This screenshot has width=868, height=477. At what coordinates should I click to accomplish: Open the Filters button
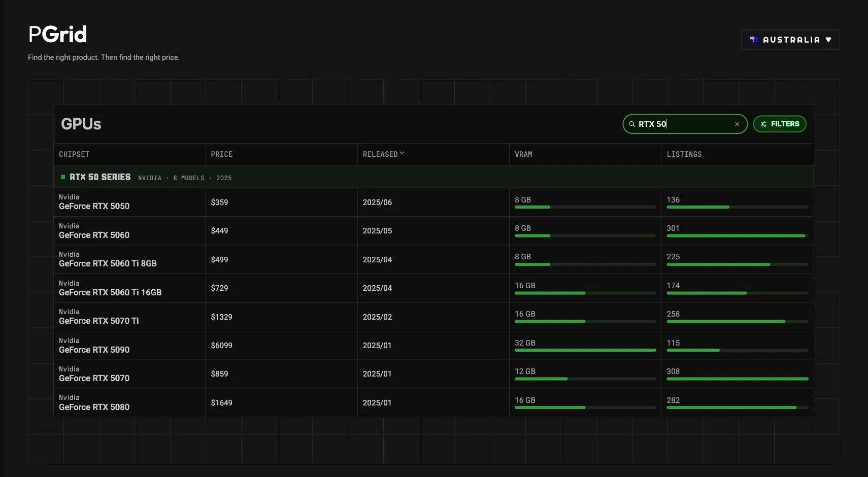pyautogui.click(x=780, y=124)
